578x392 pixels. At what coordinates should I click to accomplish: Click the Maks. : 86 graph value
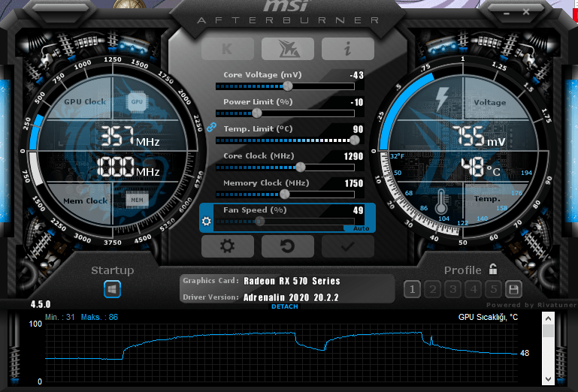(x=99, y=317)
